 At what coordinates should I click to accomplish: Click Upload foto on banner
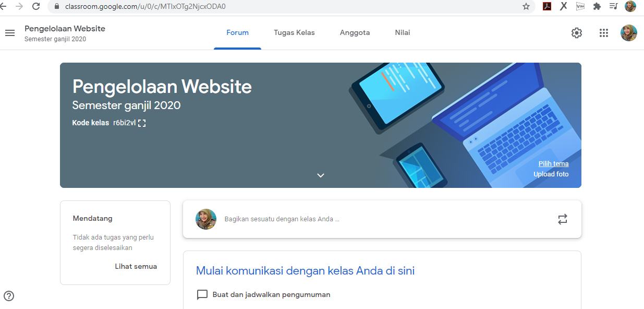click(x=551, y=174)
